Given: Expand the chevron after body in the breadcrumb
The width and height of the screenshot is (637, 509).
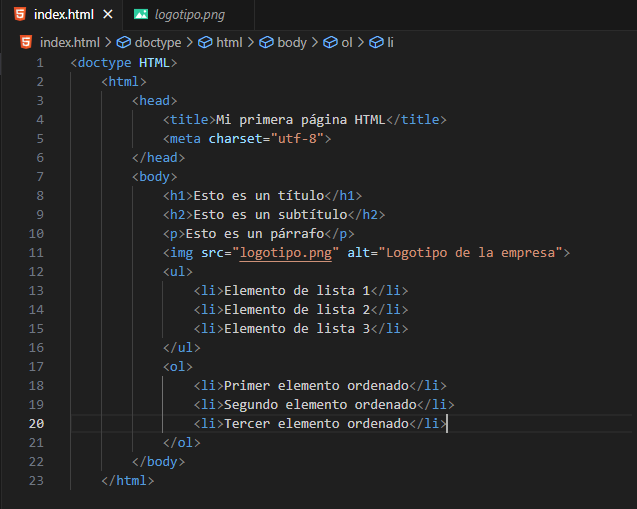Looking at the screenshot, I should pos(315,42).
